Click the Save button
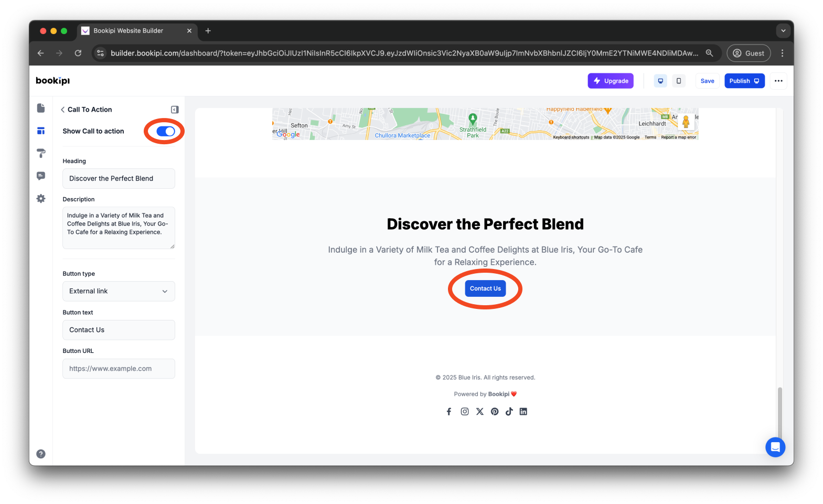 (707, 81)
